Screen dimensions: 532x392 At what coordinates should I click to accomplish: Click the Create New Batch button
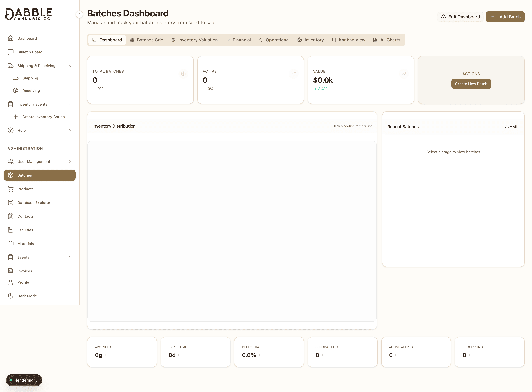click(471, 84)
